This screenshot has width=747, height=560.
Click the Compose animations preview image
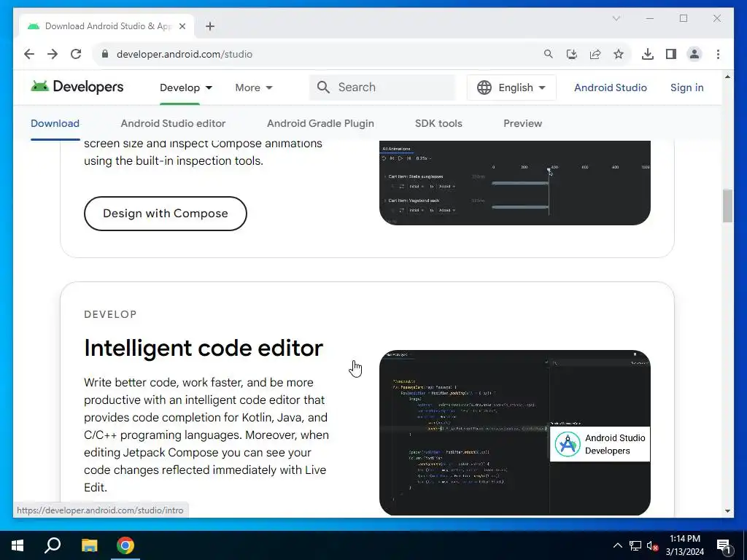[514, 183]
